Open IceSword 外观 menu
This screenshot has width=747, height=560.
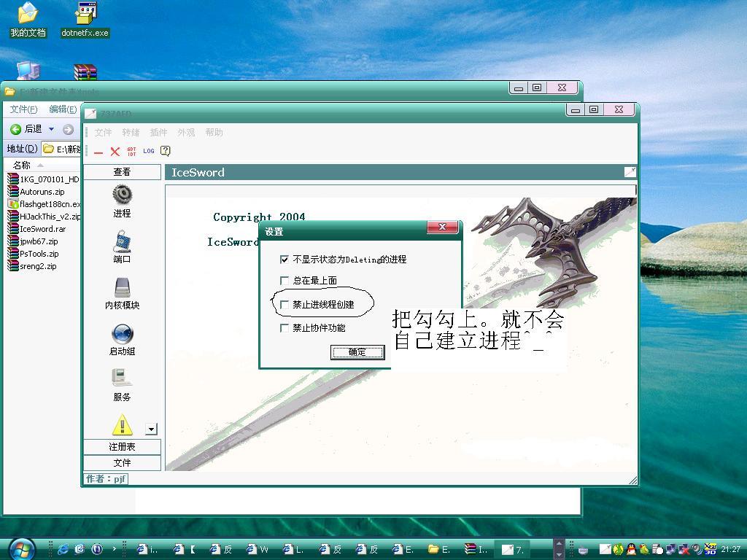click(186, 133)
